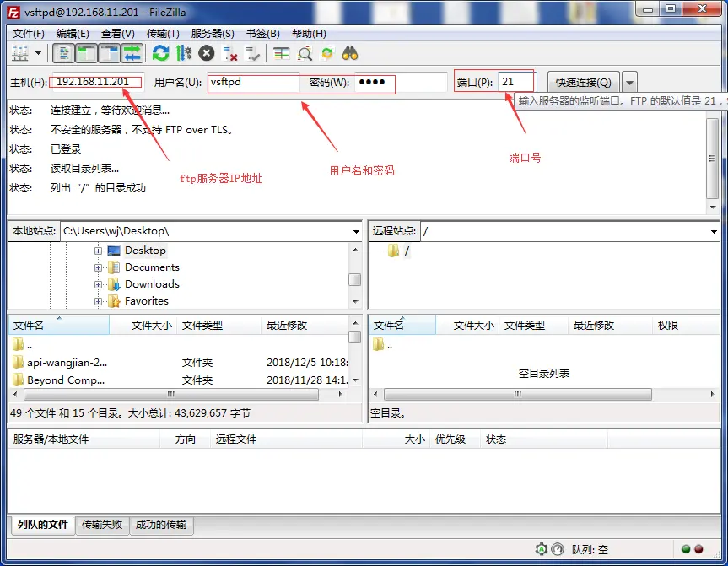Screen dimensions: 728x566
Task: Open the remote site path dropdown
Action: point(714,231)
